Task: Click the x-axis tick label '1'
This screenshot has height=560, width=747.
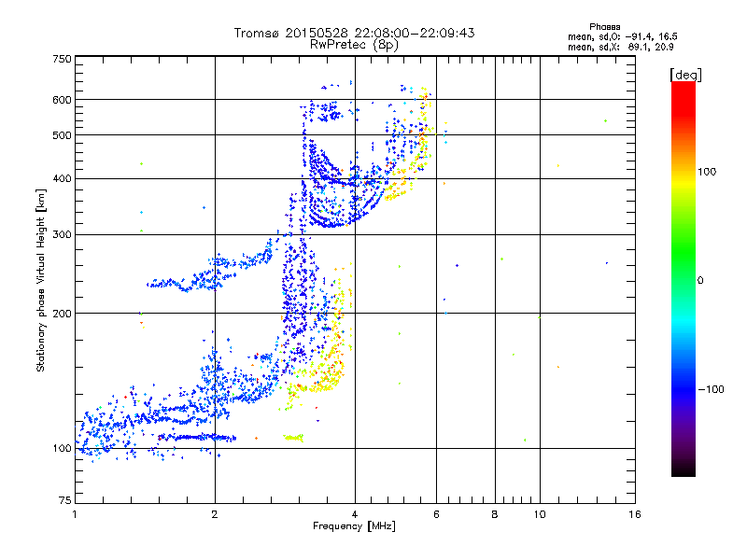Action: [75, 514]
